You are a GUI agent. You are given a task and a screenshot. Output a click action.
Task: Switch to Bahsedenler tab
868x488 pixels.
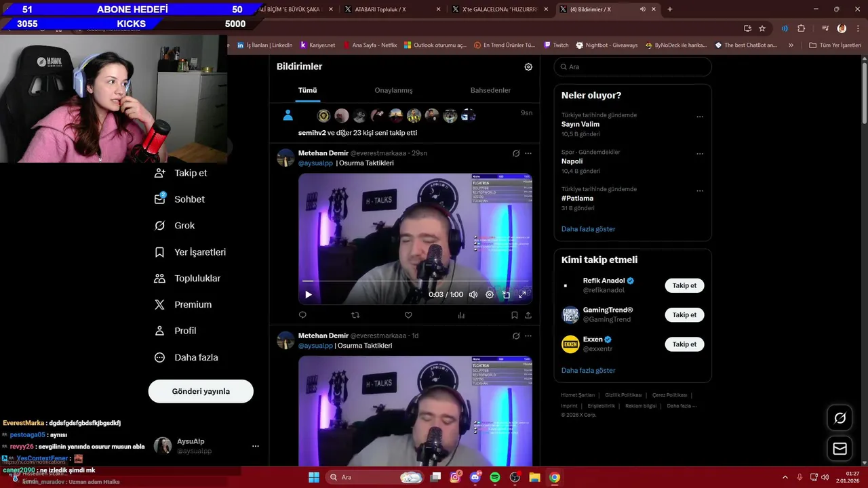pyautogui.click(x=490, y=90)
